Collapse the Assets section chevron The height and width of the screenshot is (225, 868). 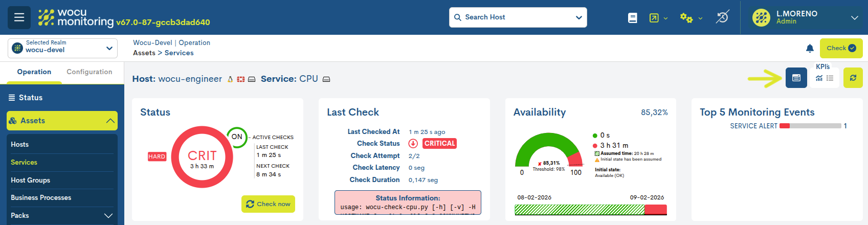(x=110, y=121)
